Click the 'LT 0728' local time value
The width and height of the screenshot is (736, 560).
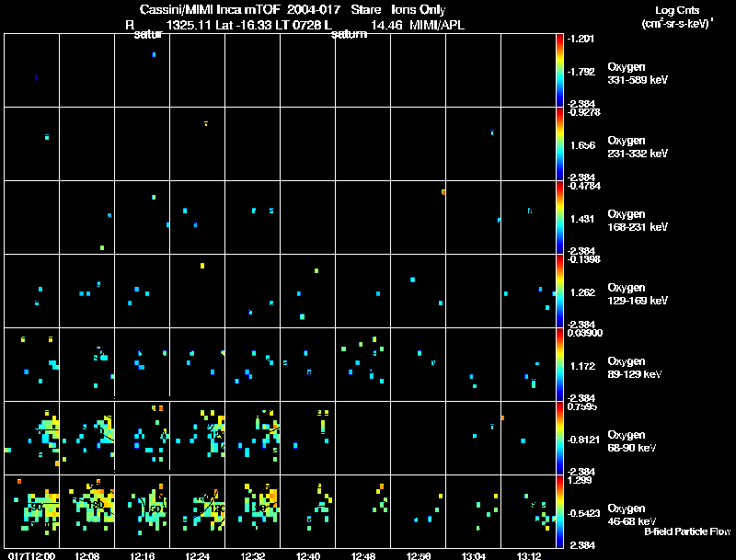[298, 25]
